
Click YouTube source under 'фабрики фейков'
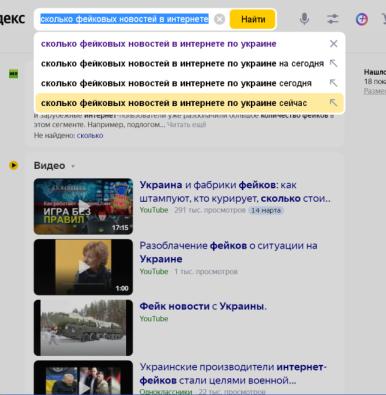coord(154,210)
